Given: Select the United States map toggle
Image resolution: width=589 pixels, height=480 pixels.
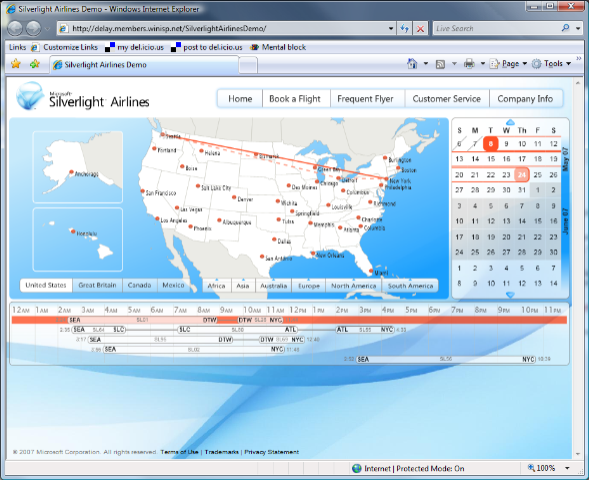Looking at the screenshot, I should [x=46, y=285].
